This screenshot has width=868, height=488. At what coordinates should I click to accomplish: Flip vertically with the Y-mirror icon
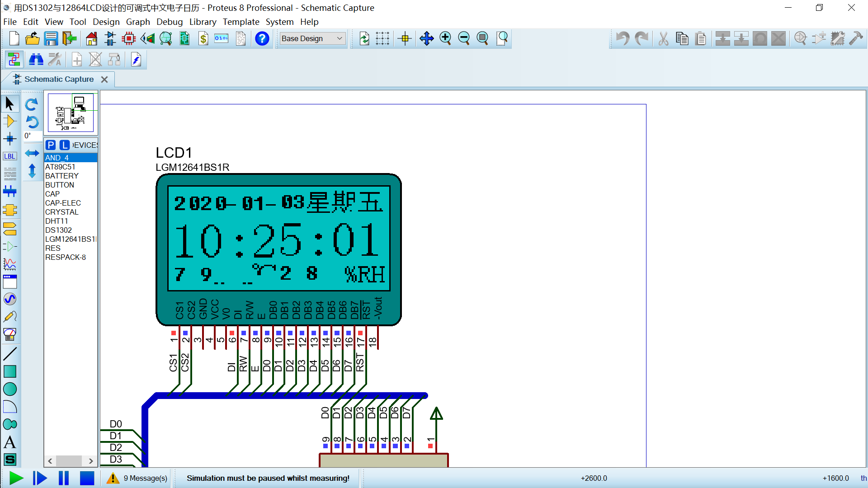click(32, 171)
